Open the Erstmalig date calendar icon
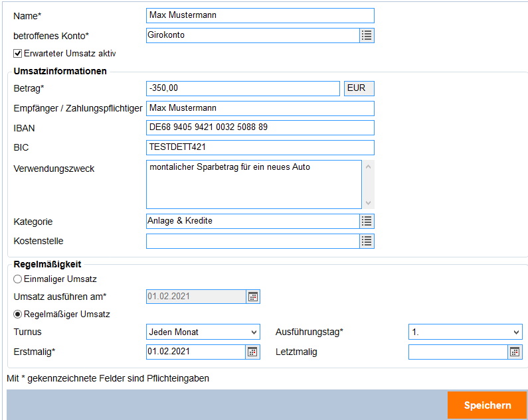528x420 pixels. (x=252, y=352)
